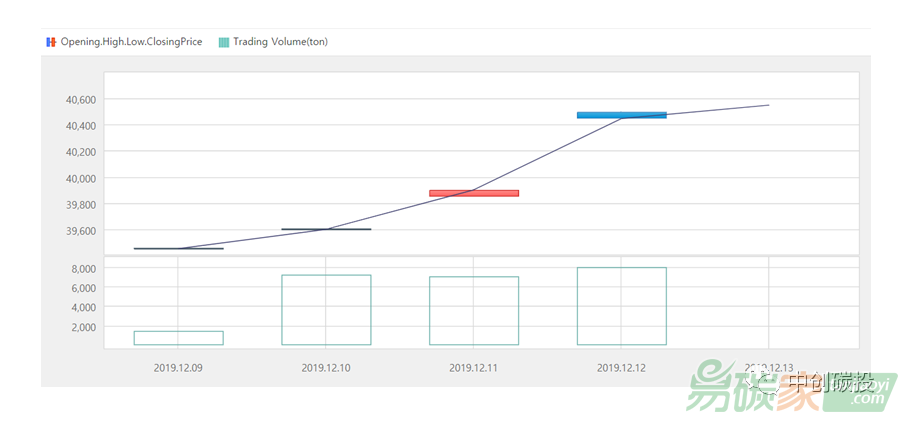
Task: Click the 2019.12.10 date axis label
Action: pyautogui.click(x=326, y=368)
